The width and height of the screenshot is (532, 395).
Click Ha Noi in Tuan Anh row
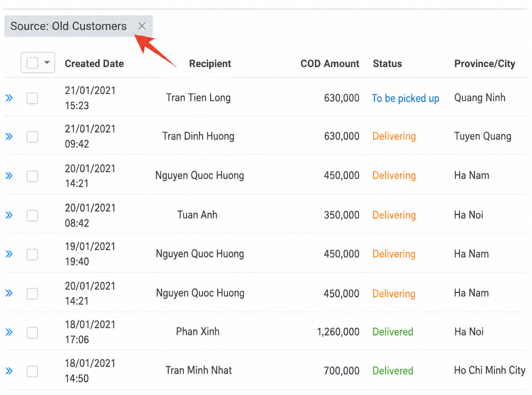[469, 214]
